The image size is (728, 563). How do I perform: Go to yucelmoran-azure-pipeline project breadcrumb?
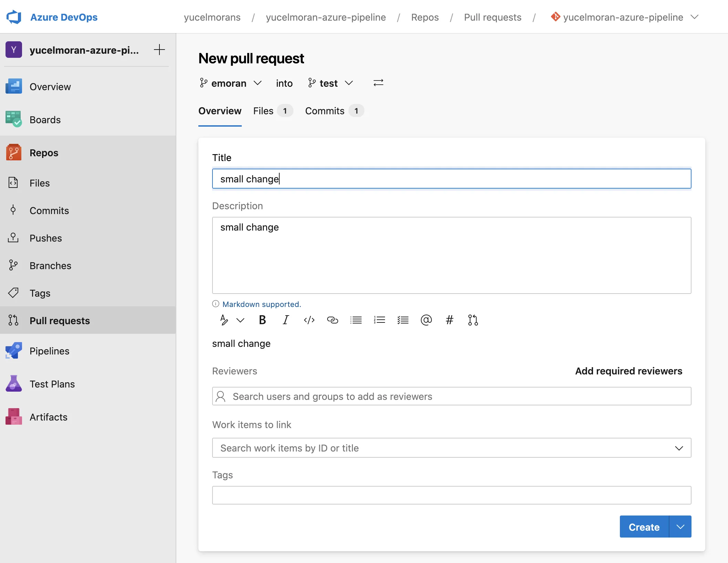[x=326, y=17]
